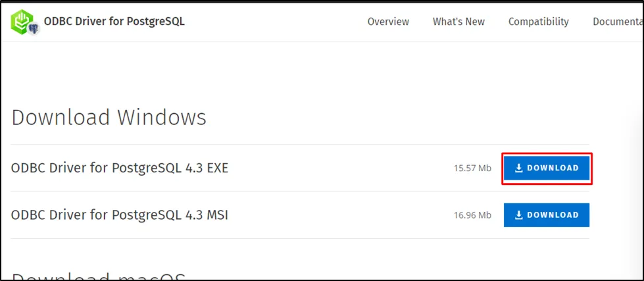This screenshot has height=281, width=644.
Task: Switch to the What's New tab
Action: tap(458, 22)
